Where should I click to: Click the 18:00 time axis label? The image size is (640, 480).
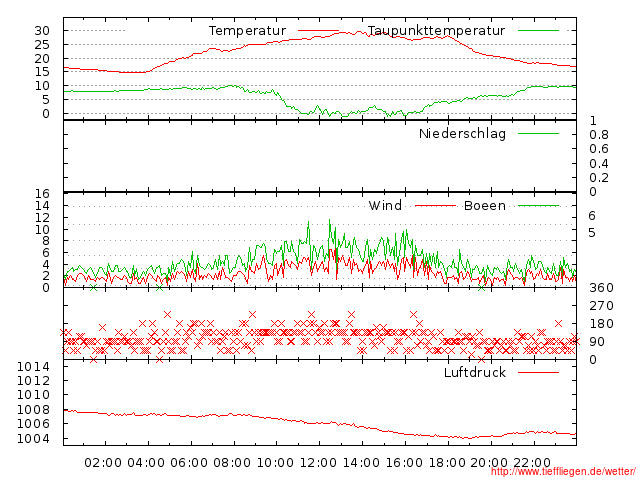click(x=447, y=463)
